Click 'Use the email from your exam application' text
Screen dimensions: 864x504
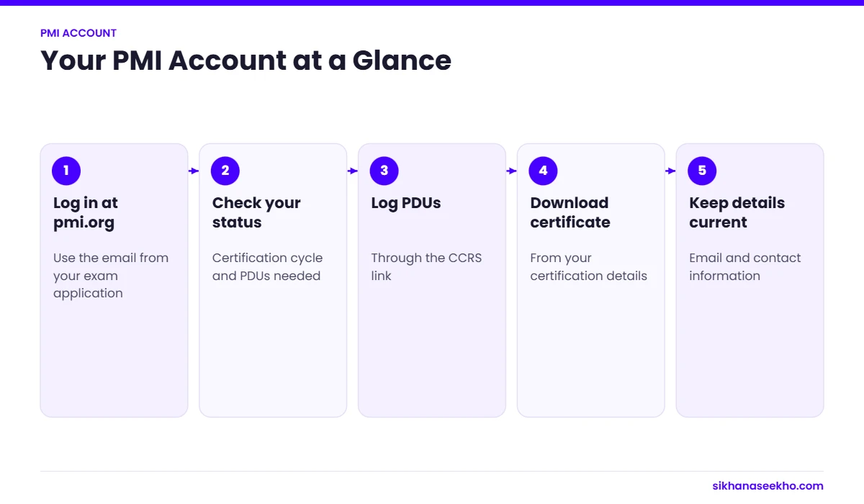coord(111,275)
